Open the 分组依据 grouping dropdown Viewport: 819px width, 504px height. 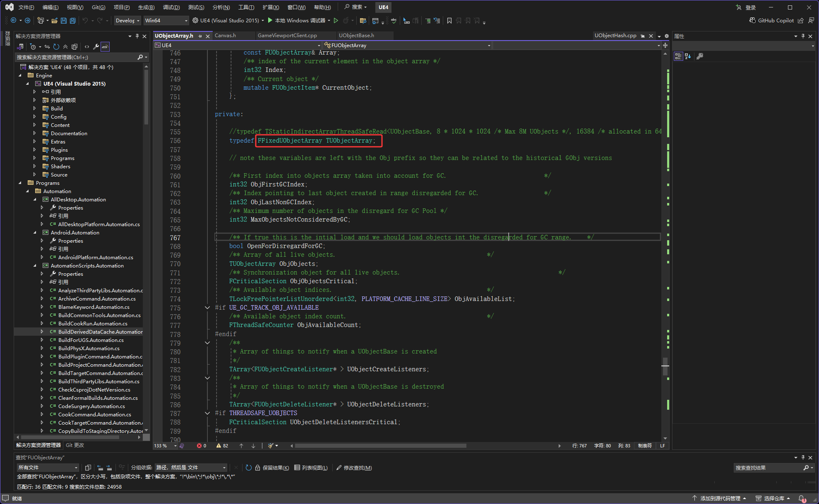tap(191, 468)
